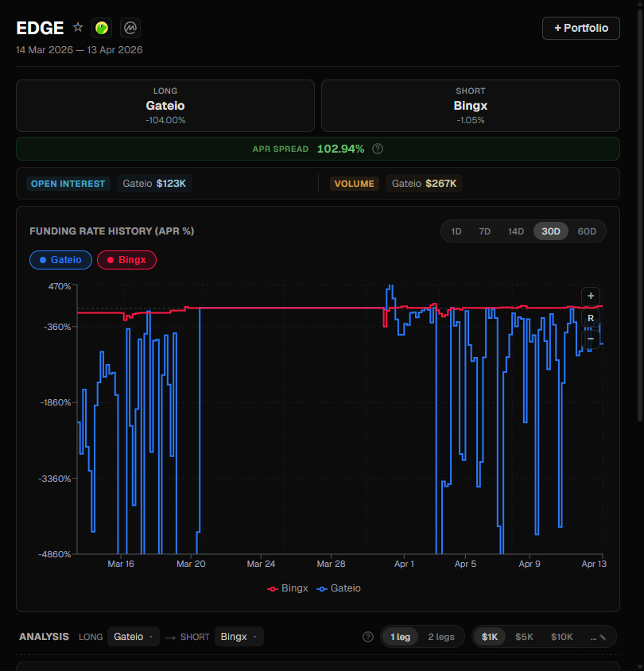Viewport: 644px width, 671px height.
Task: Show the APR spread help tooltip
Action: click(x=377, y=149)
